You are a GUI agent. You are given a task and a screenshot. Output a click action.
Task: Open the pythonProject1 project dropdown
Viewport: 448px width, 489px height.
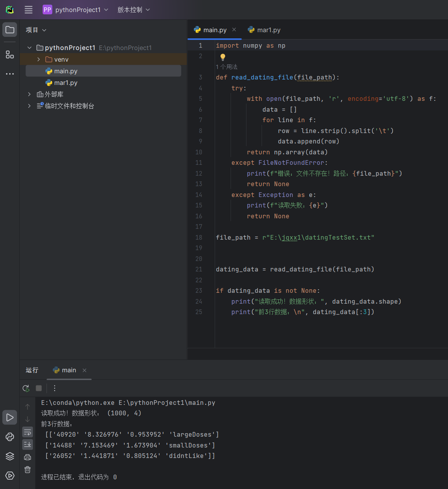[x=76, y=10]
